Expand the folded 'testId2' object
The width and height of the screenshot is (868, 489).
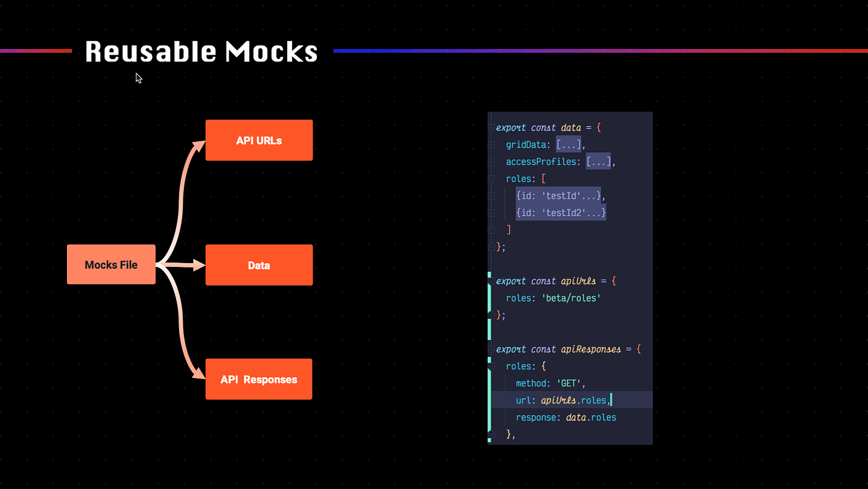click(561, 213)
